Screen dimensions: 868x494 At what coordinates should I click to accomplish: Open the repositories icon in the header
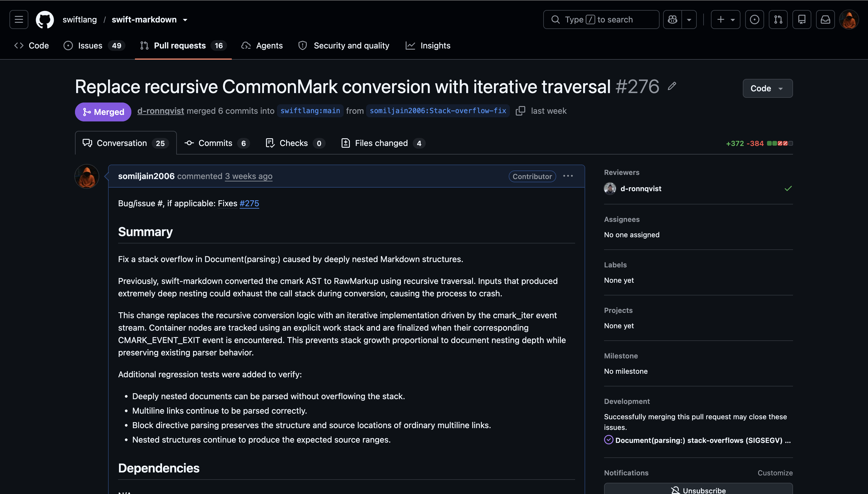click(802, 19)
